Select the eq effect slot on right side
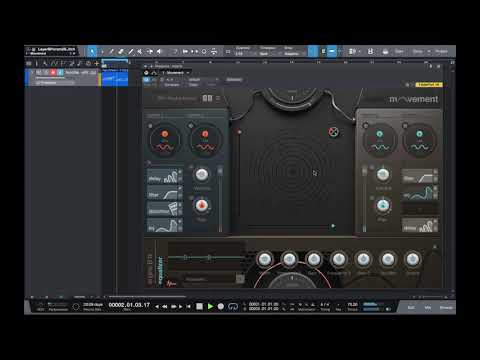480x360 pixels. coord(420,193)
